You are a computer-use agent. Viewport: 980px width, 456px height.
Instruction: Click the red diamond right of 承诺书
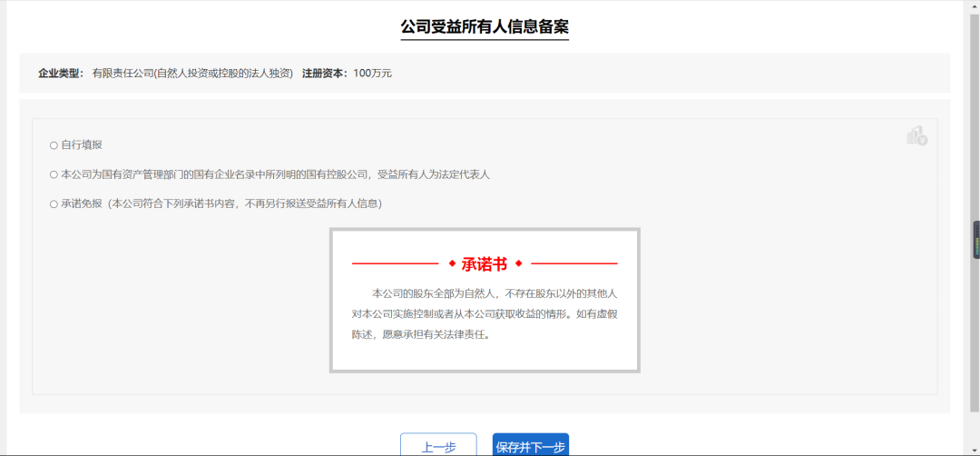point(518,263)
